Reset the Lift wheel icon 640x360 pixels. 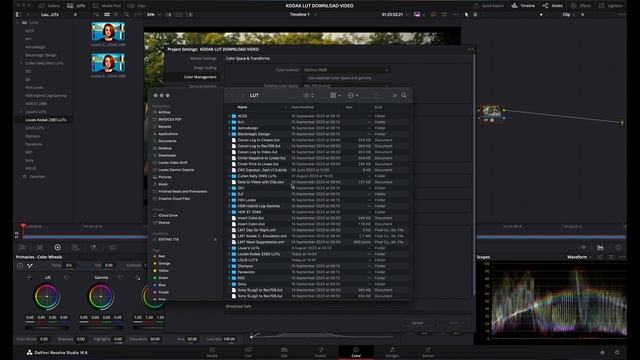[x=66, y=278]
